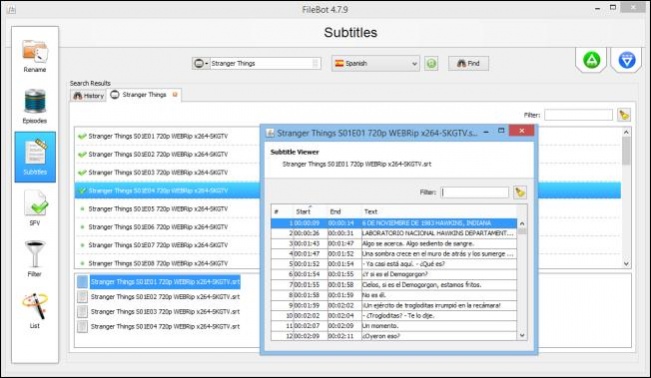This screenshot has height=378, width=651.
Task: Switch to the History tab
Action: (88, 96)
